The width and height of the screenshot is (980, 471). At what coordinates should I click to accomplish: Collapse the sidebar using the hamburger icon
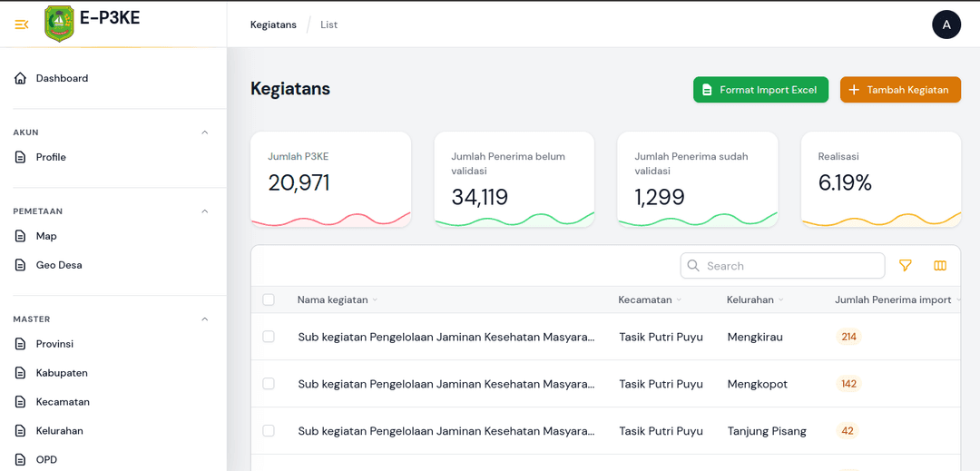pyautogui.click(x=22, y=25)
